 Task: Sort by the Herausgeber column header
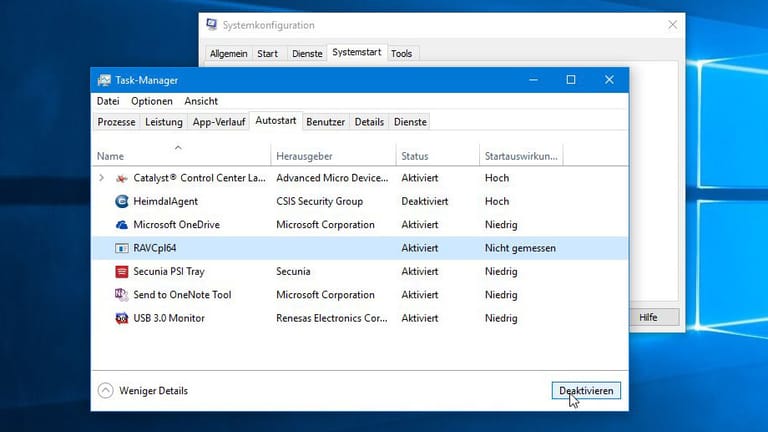pos(333,156)
